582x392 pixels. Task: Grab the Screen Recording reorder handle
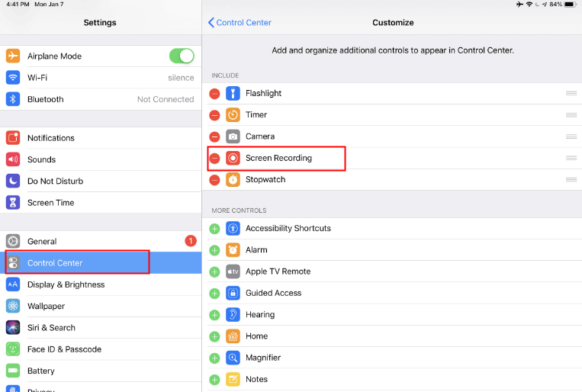tap(571, 158)
